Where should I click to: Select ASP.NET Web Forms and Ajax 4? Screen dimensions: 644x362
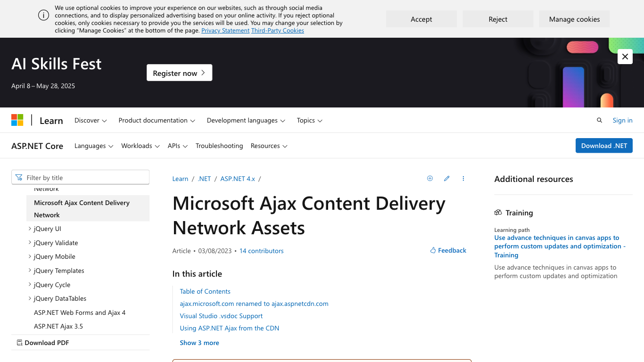click(x=80, y=313)
